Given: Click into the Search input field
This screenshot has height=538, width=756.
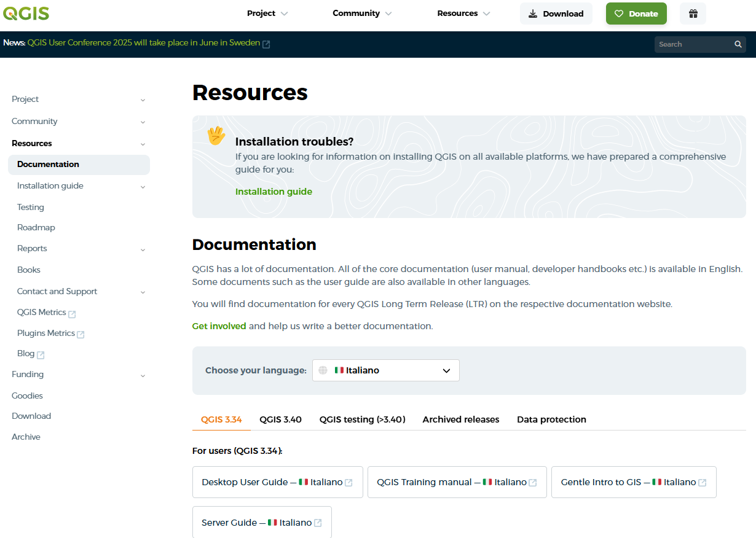Looking at the screenshot, I should pyautogui.click(x=693, y=44).
